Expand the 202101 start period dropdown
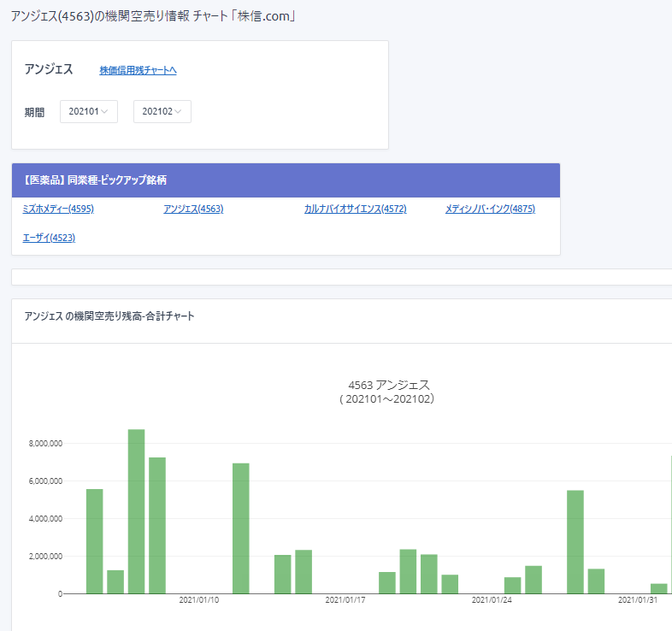 [x=88, y=112]
